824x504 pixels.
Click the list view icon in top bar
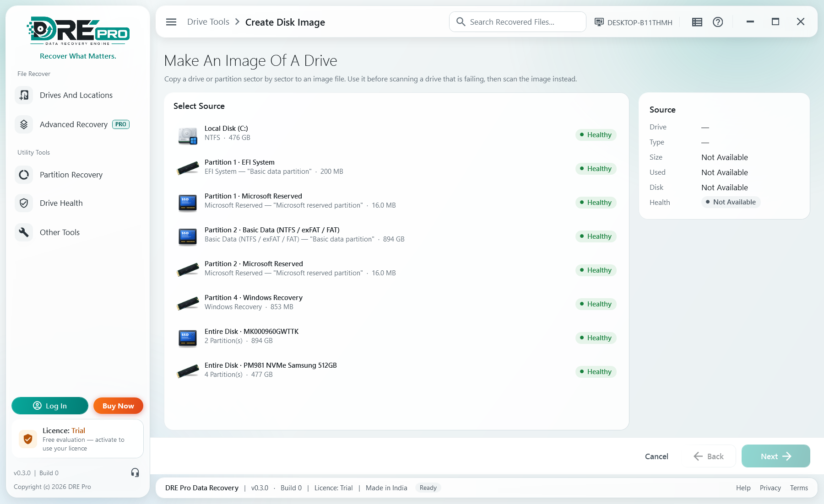coord(697,22)
